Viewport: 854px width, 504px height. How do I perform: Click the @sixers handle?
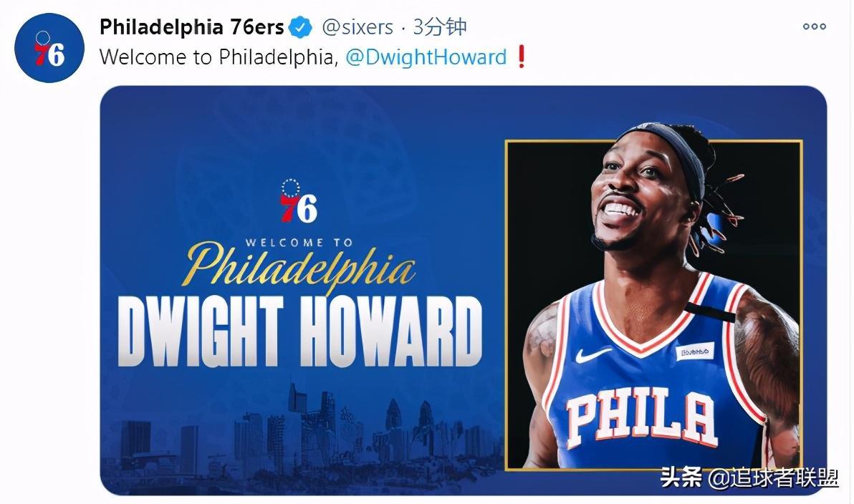tap(358, 27)
